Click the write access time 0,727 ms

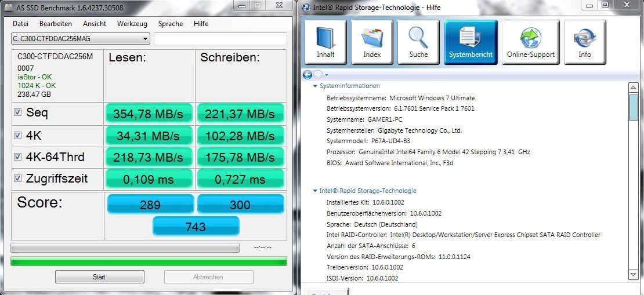point(240,179)
